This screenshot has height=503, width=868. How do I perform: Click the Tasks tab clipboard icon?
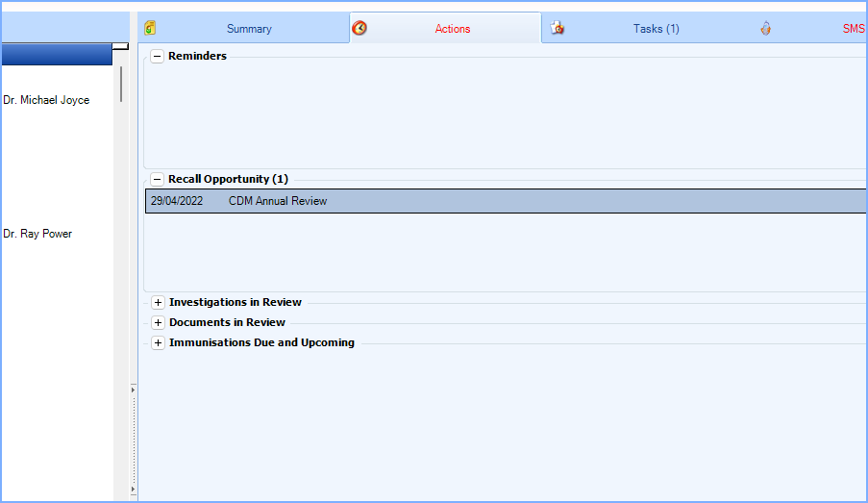558,28
